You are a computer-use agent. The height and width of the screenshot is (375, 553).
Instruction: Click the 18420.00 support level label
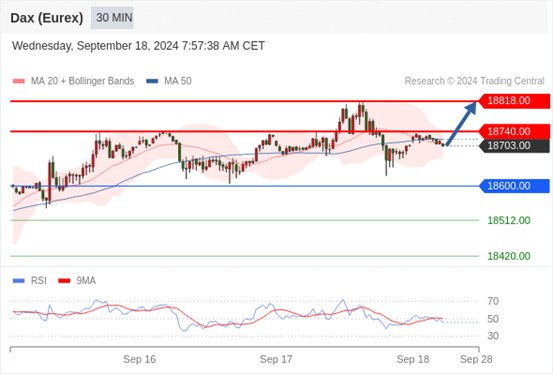coord(509,256)
